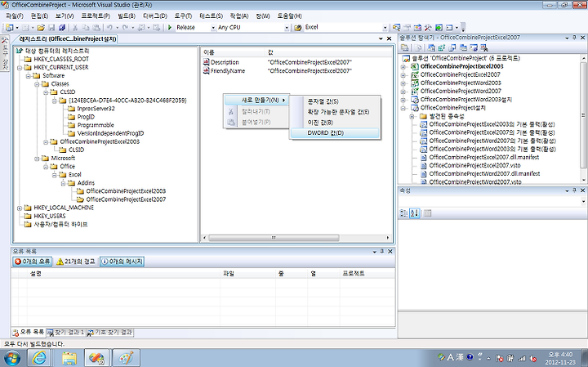Viewport: 588px width, 367px height.
Task: Open the 디버그(D) menu
Action: (x=155, y=16)
